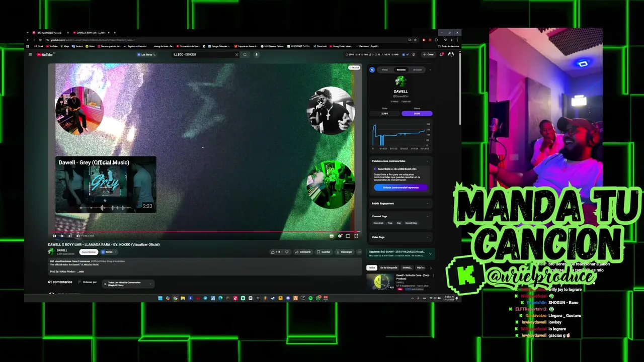Seek along the red video progress bar

(x=204, y=232)
